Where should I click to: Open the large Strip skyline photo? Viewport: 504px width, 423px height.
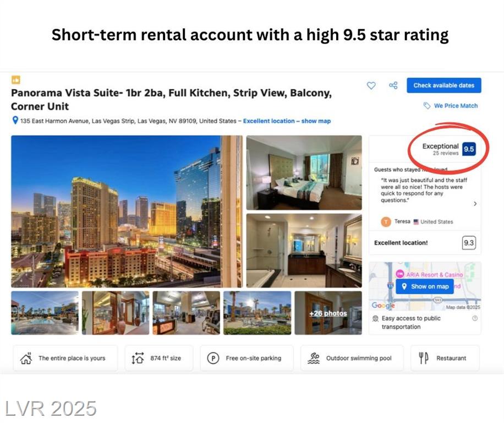click(127, 211)
